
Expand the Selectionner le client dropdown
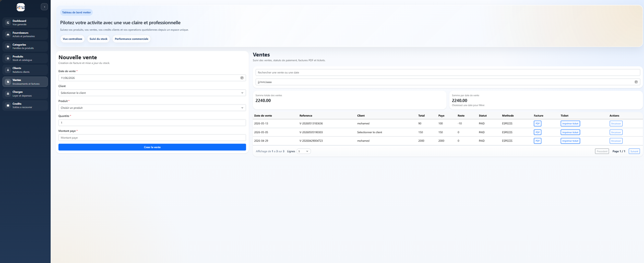click(x=152, y=93)
